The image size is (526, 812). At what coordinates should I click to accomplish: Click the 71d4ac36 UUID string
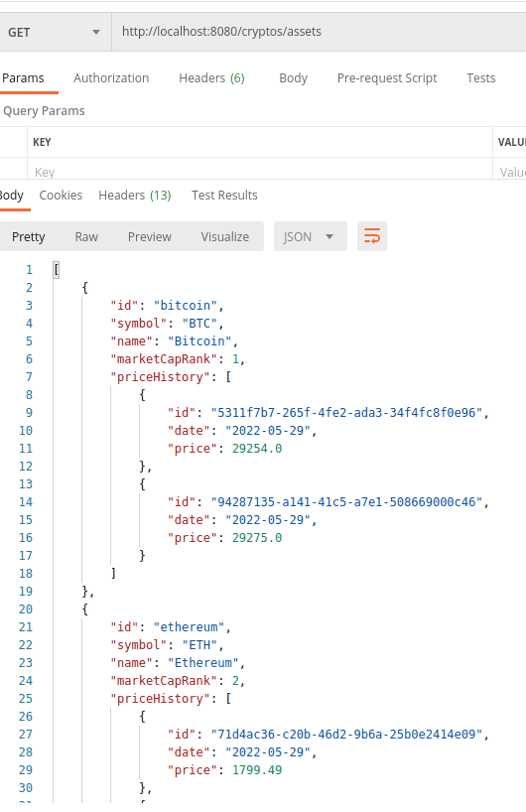pyautogui.click(x=346, y=735)
